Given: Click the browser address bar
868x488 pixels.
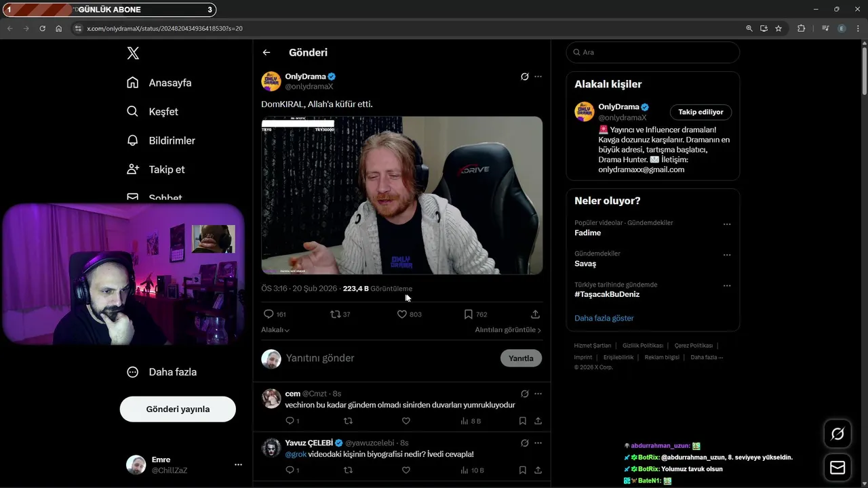Looking at the screenshot, I should pyautogui.click(x=407, y=28).
